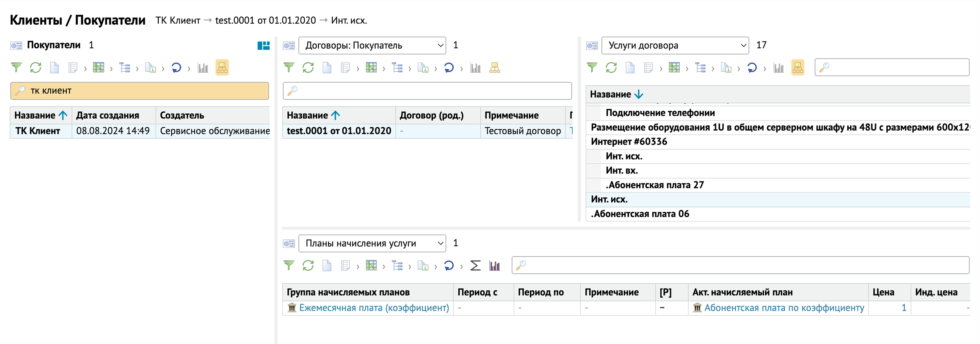
Task: Open Абонентская плата по коэффициенту link
Action: [x=784, y=308]
